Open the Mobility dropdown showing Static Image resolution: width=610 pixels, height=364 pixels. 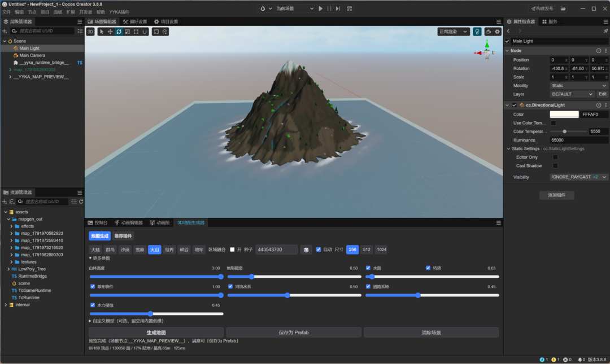578,86
